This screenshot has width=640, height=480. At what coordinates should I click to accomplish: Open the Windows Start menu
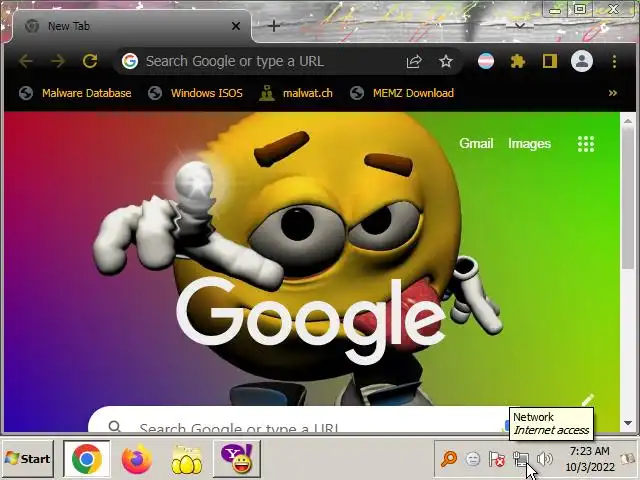27,459
